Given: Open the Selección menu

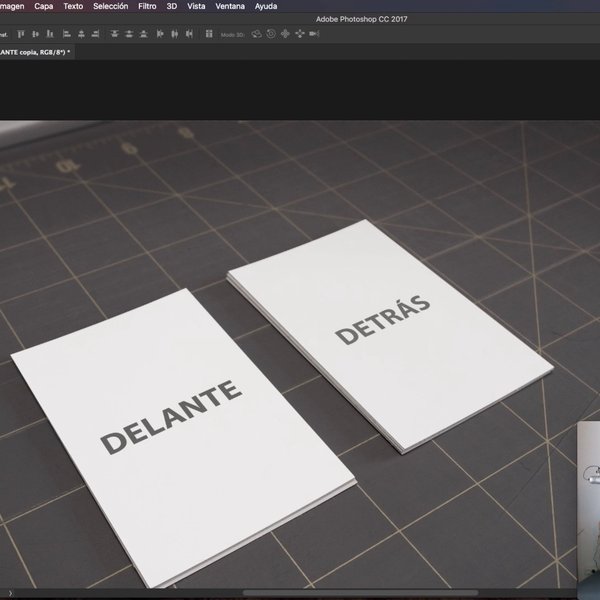Looking at the screenshot, I should [110, 6].
